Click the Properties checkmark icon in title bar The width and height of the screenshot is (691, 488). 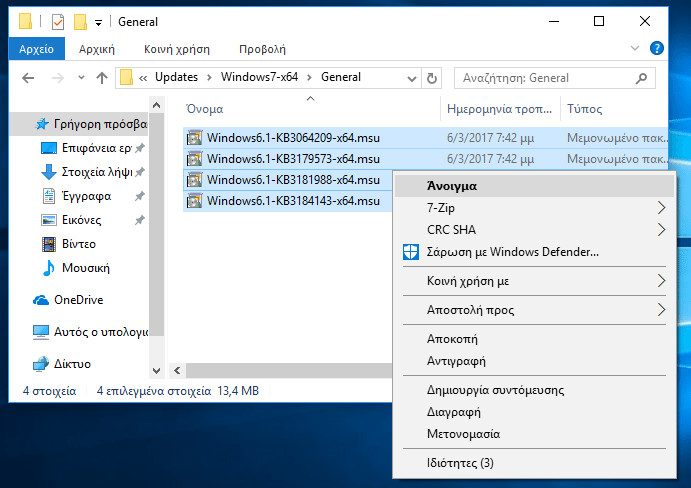58,22
